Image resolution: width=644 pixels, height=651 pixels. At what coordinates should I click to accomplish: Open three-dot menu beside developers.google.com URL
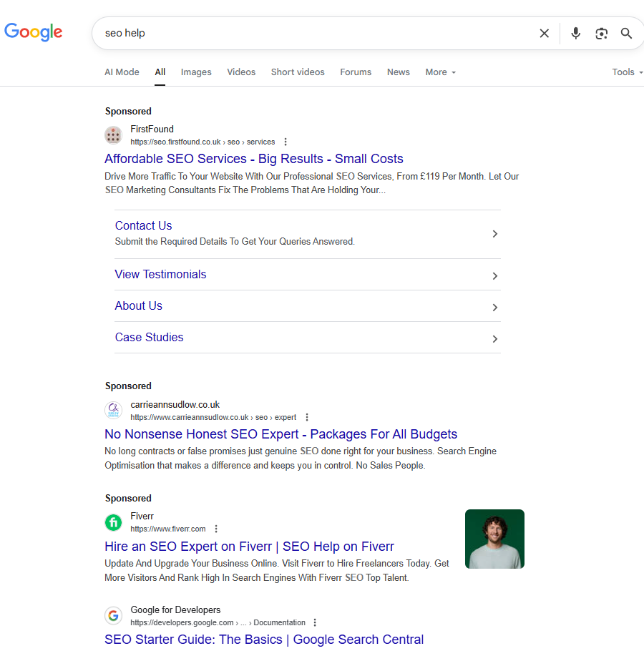[315, 622]
